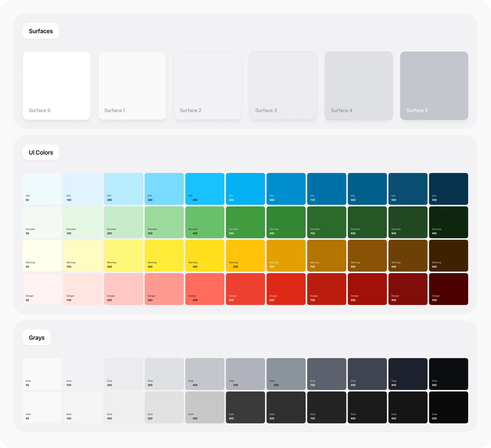The width and height of the screenshot is (491, 448).
Task: Pick the Warning 300 yellow swatch
Action: tap(164, 255)
